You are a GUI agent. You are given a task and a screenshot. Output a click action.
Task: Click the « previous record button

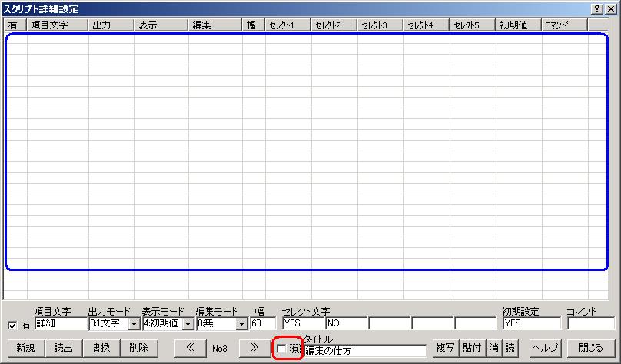[x=189, y=348]
